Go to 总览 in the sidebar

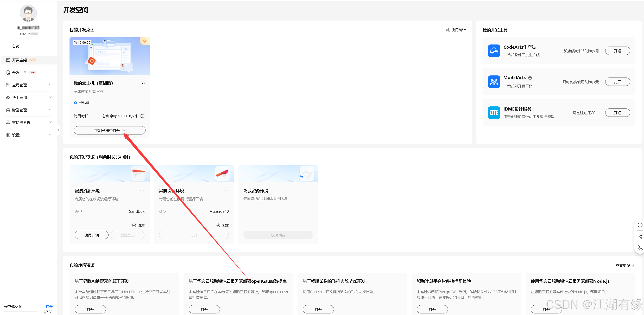[16, 46]
